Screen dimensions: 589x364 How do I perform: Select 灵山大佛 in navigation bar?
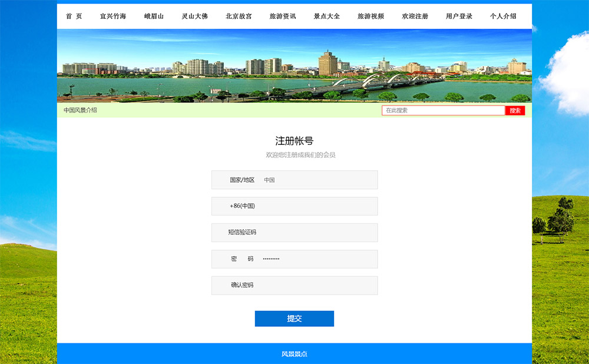194,16
